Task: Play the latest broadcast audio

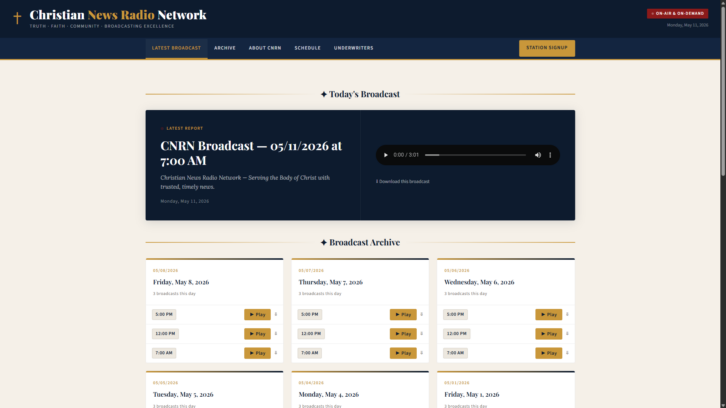Action: click(x=385, y=155)
